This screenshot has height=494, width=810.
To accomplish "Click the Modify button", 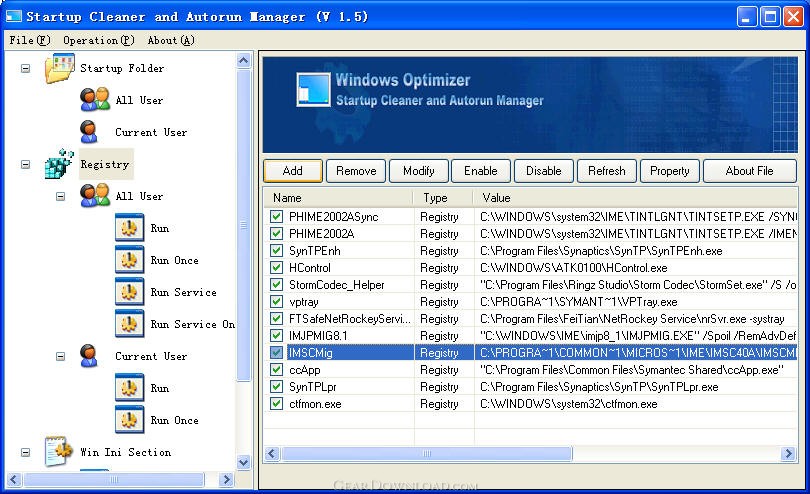I will pyautogui.click(x=418, y=171).
